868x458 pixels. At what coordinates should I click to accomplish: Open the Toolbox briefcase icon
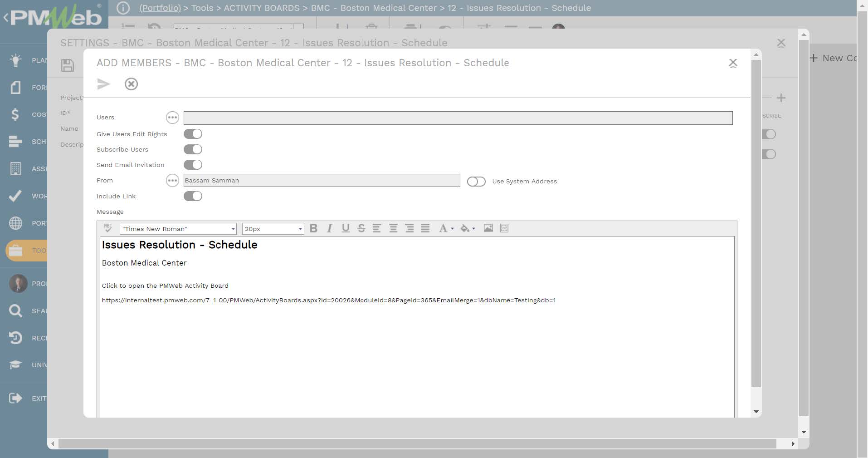(16, 251)
